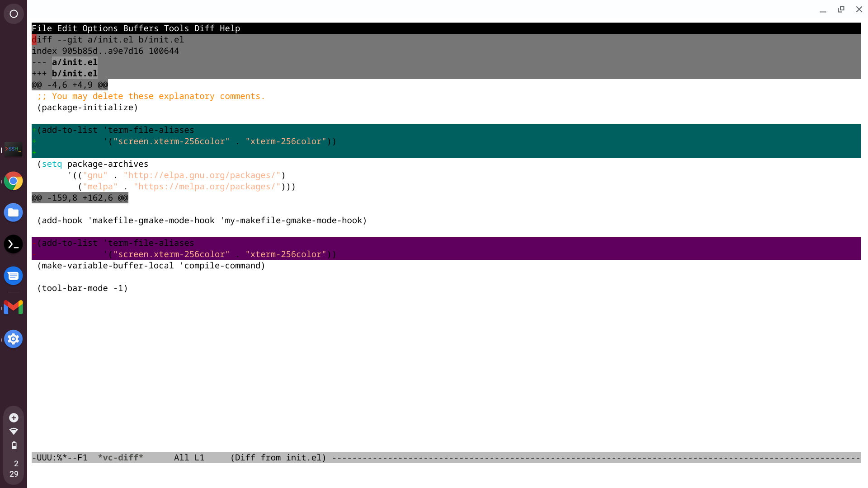Open the File menu
The width and height of the screenshot is (868, 488).
42,28
